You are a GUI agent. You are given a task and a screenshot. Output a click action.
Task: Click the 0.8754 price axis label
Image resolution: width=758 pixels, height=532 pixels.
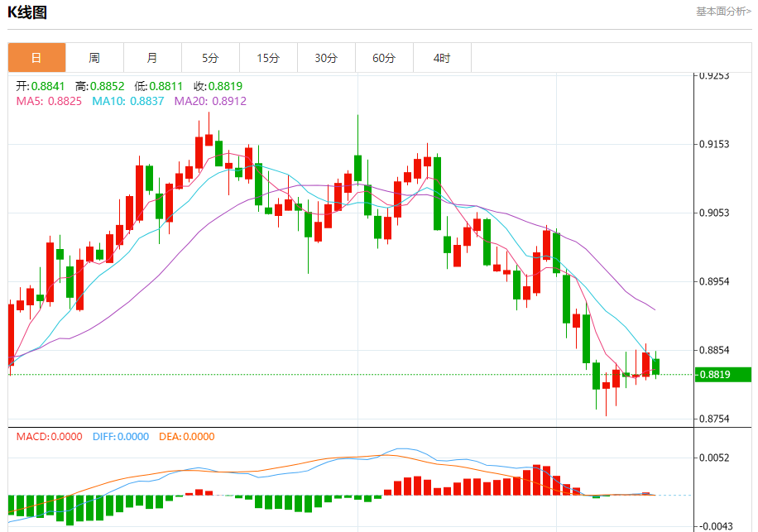714,419
